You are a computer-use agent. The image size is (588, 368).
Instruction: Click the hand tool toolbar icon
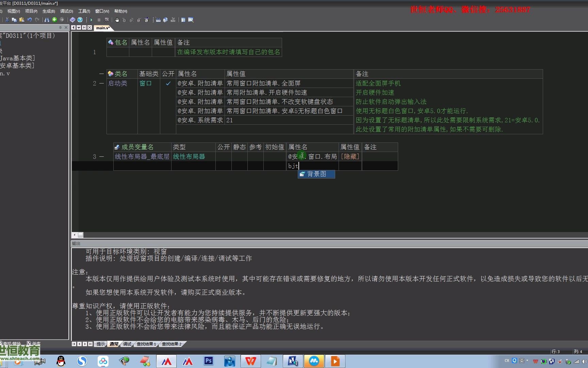(x=117, y=20)
